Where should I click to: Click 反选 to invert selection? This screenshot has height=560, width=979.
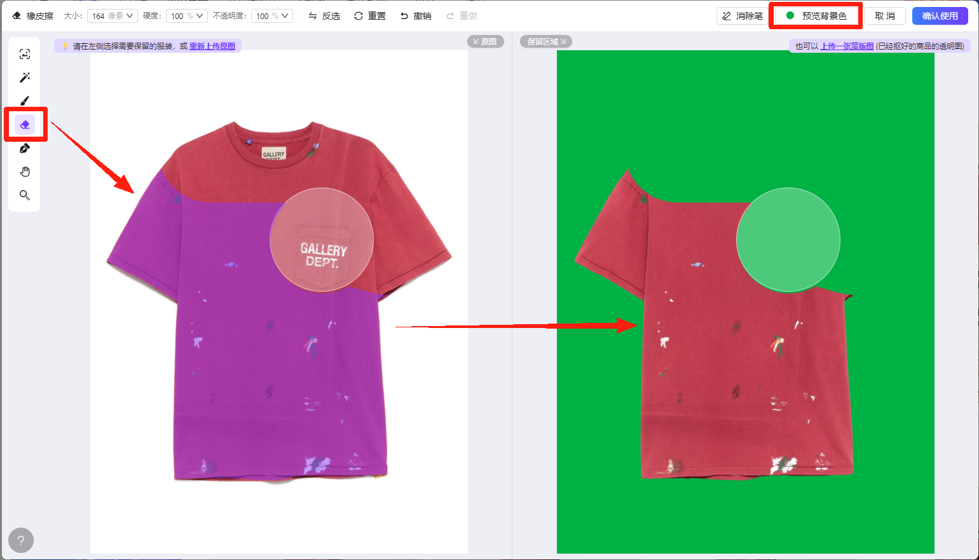click(x=324, y=16)
